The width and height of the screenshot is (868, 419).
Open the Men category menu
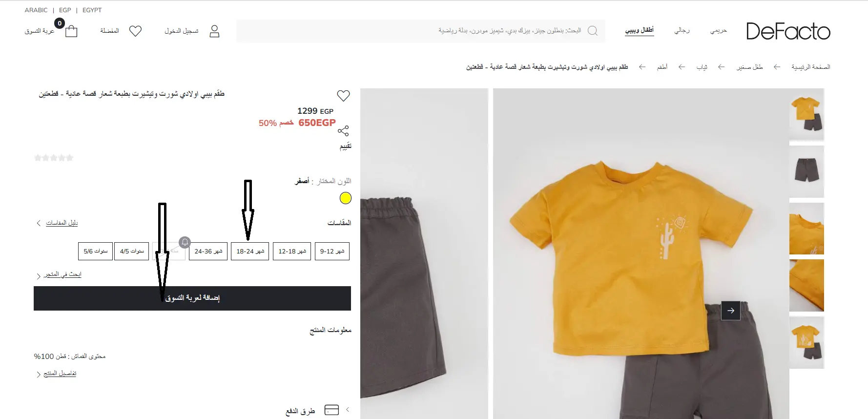click(682, 30)
